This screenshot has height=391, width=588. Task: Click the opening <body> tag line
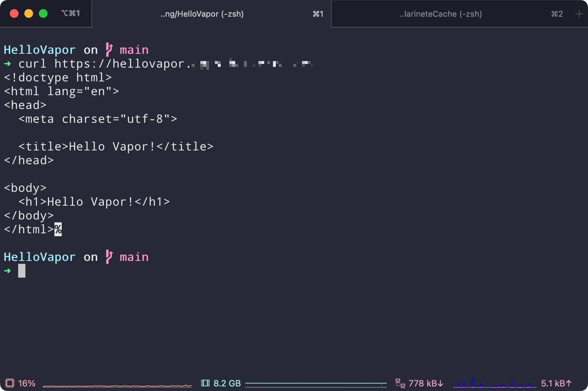point(25,188)
